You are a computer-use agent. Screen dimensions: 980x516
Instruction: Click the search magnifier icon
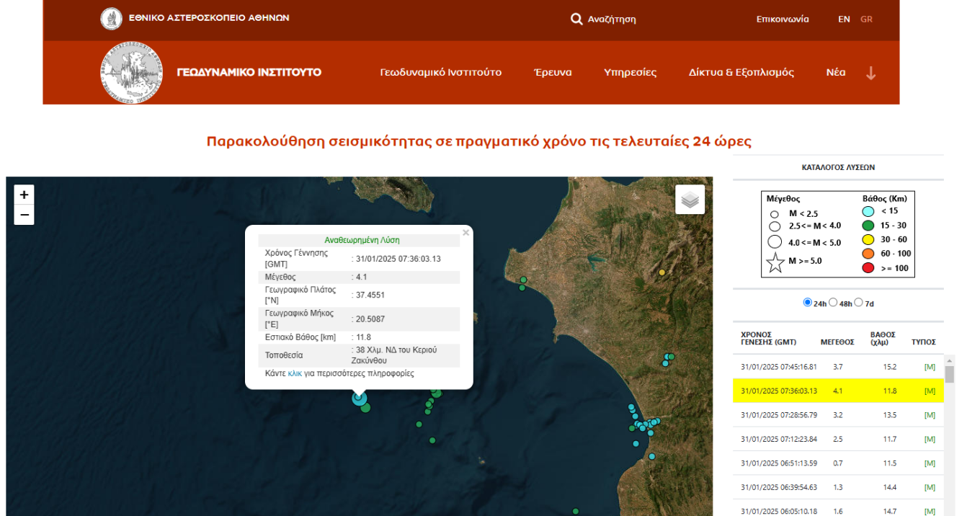tap(576, 19)
